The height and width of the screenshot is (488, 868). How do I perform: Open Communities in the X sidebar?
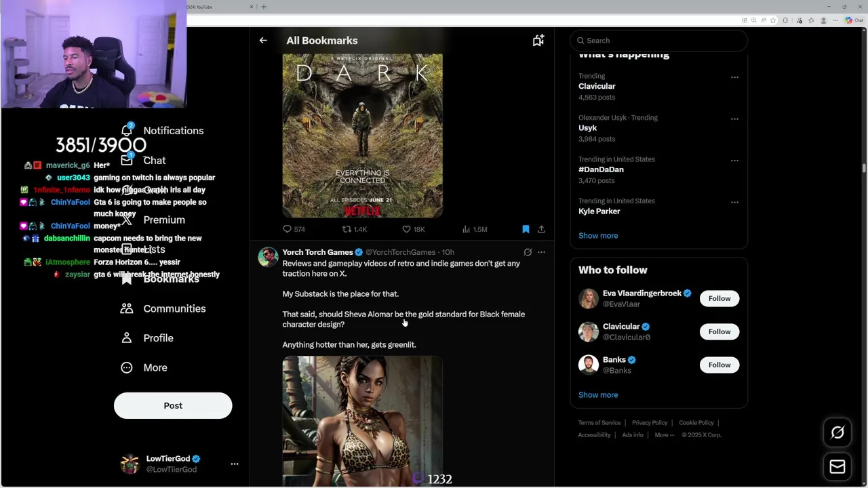tap(163, 308)
